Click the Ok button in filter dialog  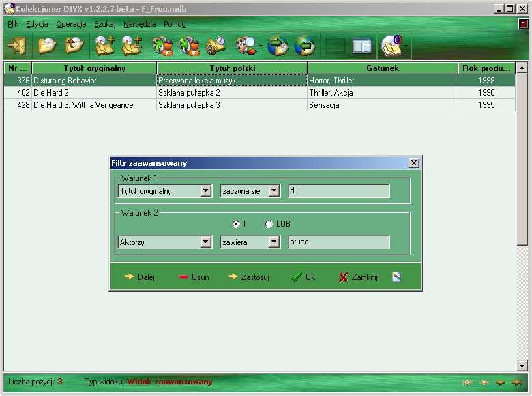(303, 277)
